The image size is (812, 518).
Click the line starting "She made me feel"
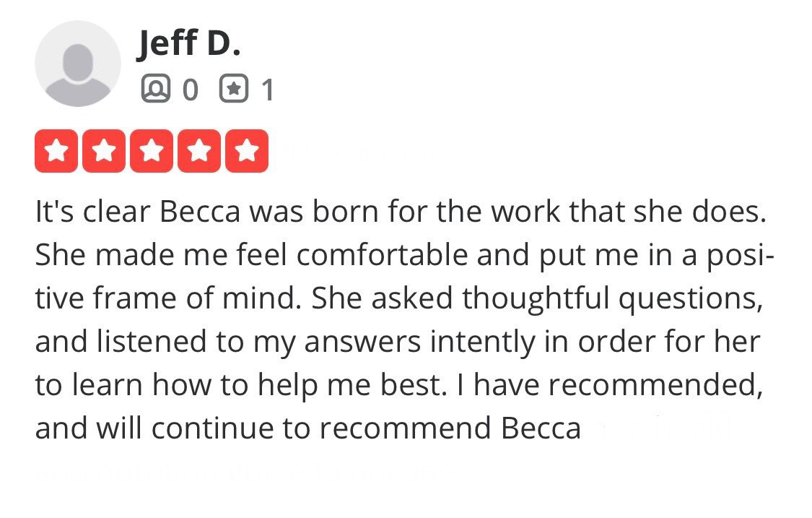(405, 256)
